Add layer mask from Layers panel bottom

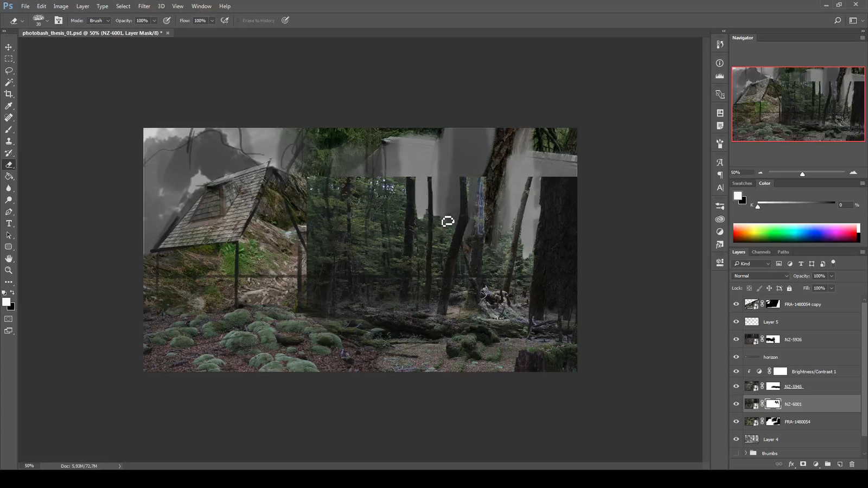[803, 464]
